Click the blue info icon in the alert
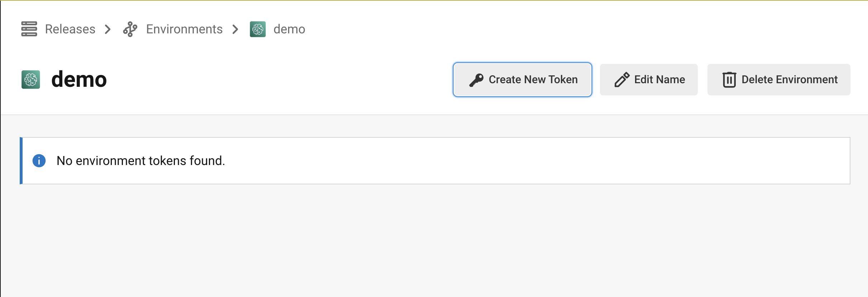Screen dimensions: 868x297 (x=39, y=160)
